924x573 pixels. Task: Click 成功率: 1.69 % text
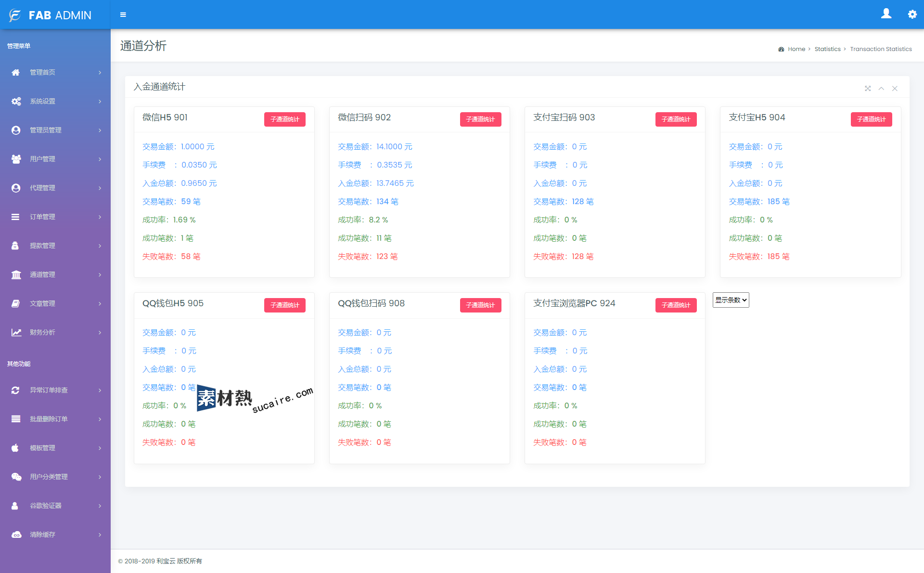coord(169,220)
